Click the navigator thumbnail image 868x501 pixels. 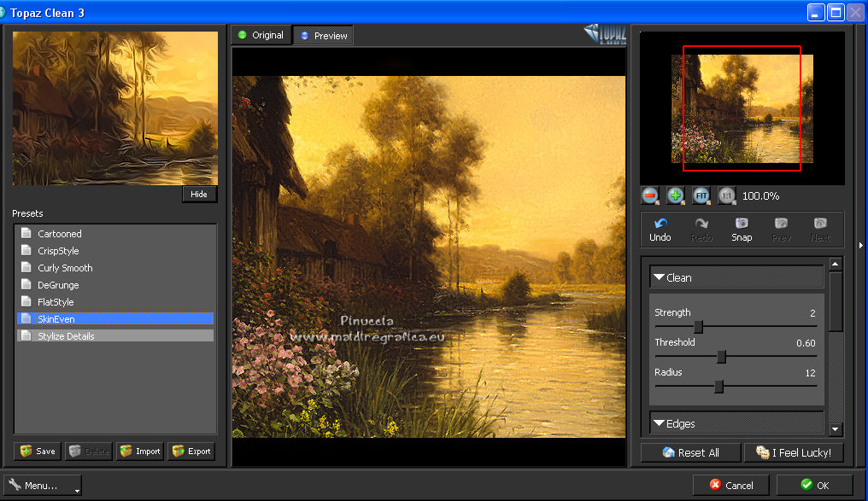[x=742, y=108]
